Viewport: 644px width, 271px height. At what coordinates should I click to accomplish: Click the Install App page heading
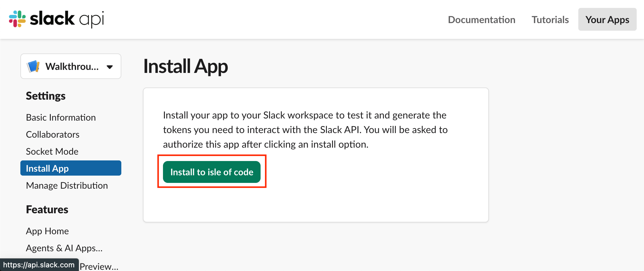(185, 67)
